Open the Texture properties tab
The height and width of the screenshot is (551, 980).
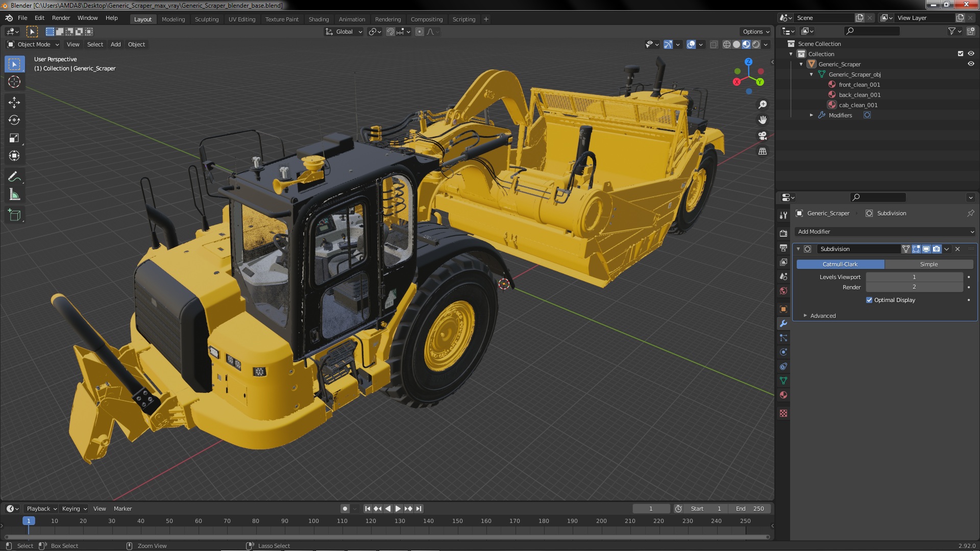(x=783, y=413)
